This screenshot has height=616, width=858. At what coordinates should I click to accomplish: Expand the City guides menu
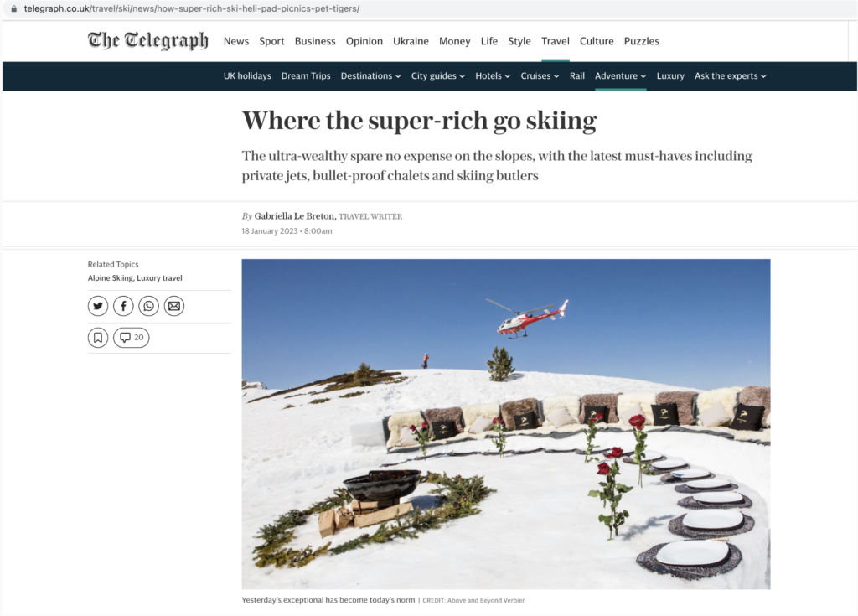[437, 76]
